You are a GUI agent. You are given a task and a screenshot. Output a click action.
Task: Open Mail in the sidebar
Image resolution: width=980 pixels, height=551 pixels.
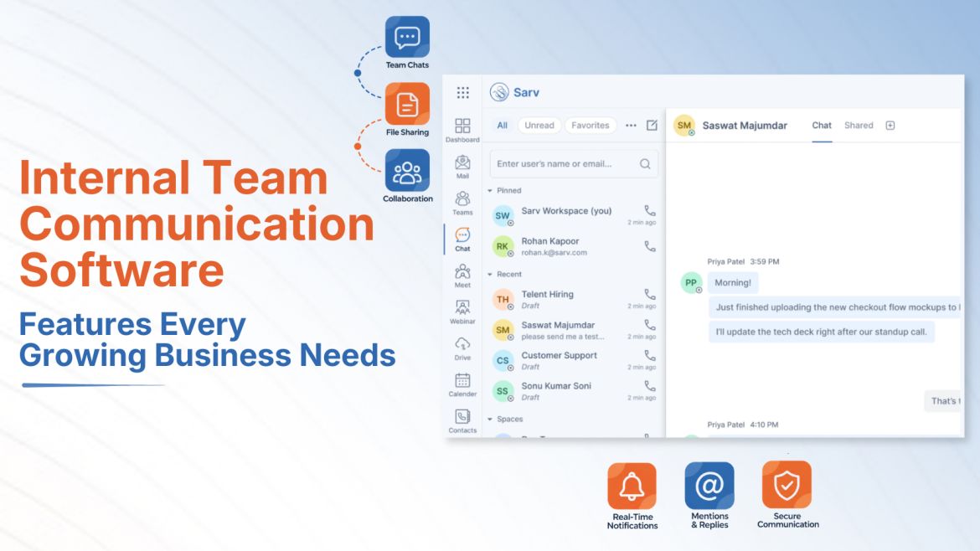point(462,167)
